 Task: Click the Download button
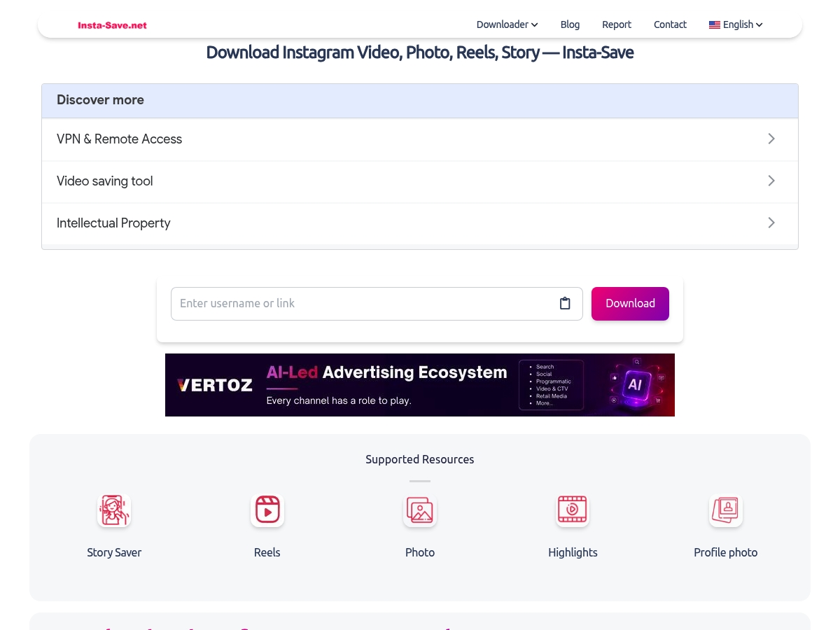(x=630, y=304)
